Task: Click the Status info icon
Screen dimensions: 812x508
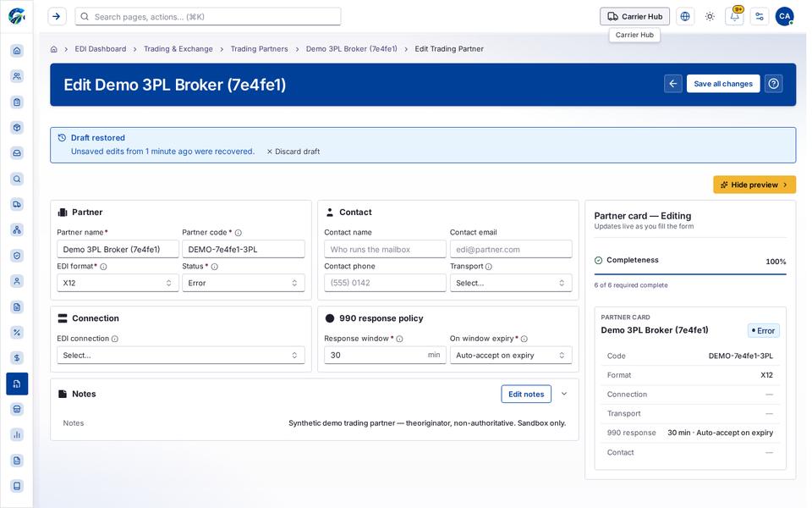Action: 214,267
